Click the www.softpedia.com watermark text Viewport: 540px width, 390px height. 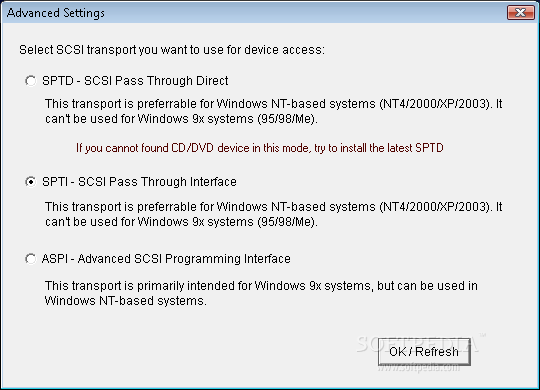point(418,368)
